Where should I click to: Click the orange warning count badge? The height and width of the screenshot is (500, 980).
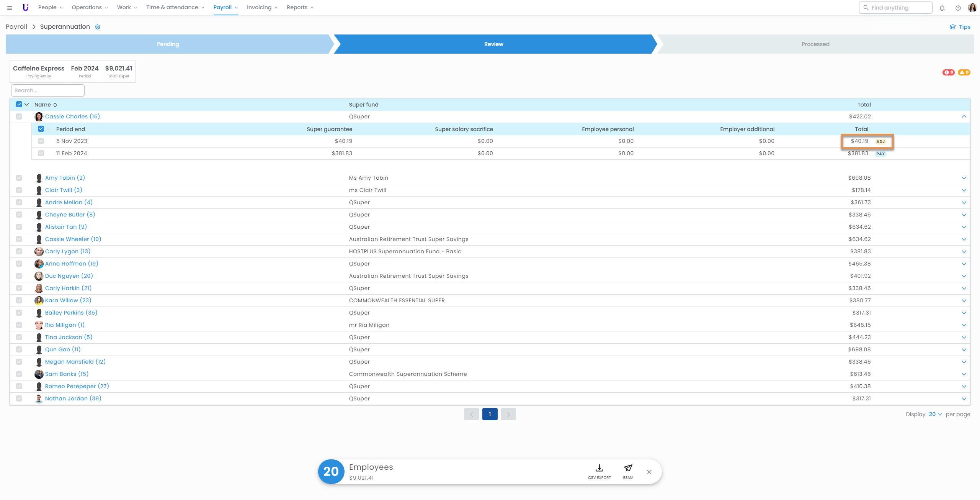[964, 72]
